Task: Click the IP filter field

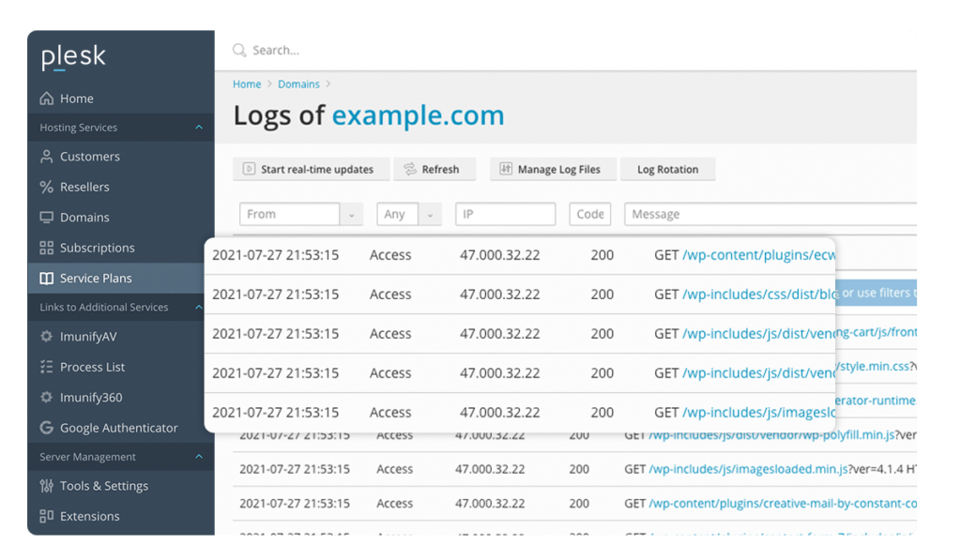Action: (x=506, y=215)
